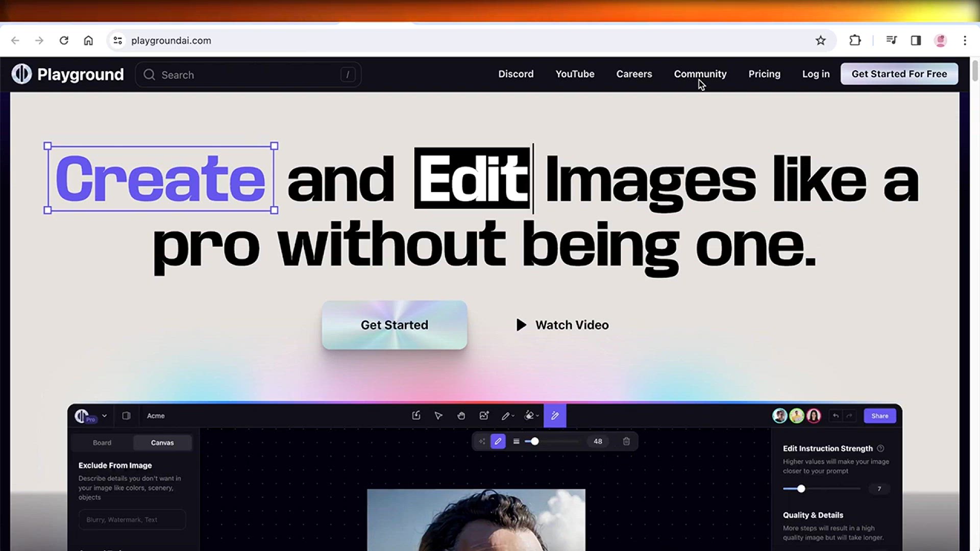This screenshot has width=980, height=551.
Task: Go to the Careers page
Action: [634, 74]
